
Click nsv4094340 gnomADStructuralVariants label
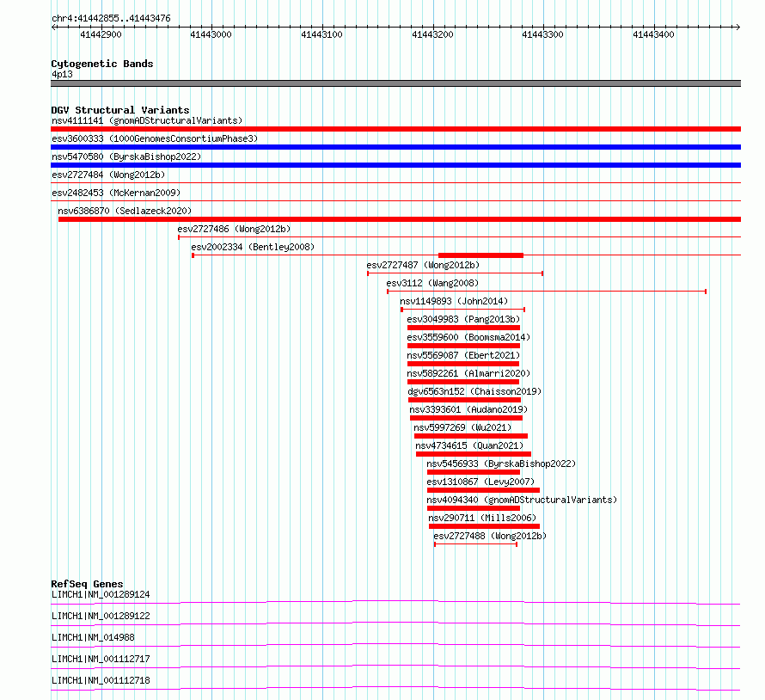522,500
